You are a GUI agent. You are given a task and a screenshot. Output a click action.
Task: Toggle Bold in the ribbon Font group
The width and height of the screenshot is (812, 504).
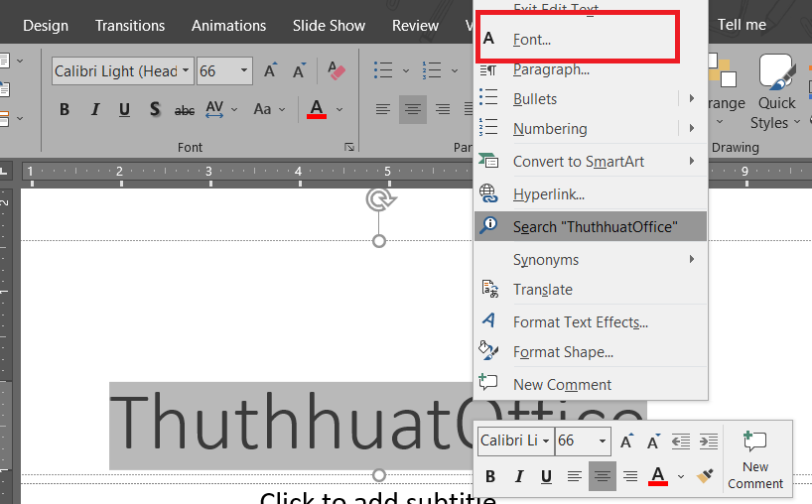(x=65, y=109)
